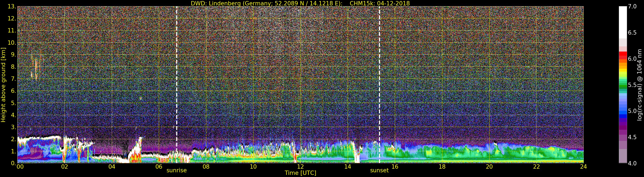Click the "sunset" label below the time axis
Screen dimensions: 644x177
(379, 170)
